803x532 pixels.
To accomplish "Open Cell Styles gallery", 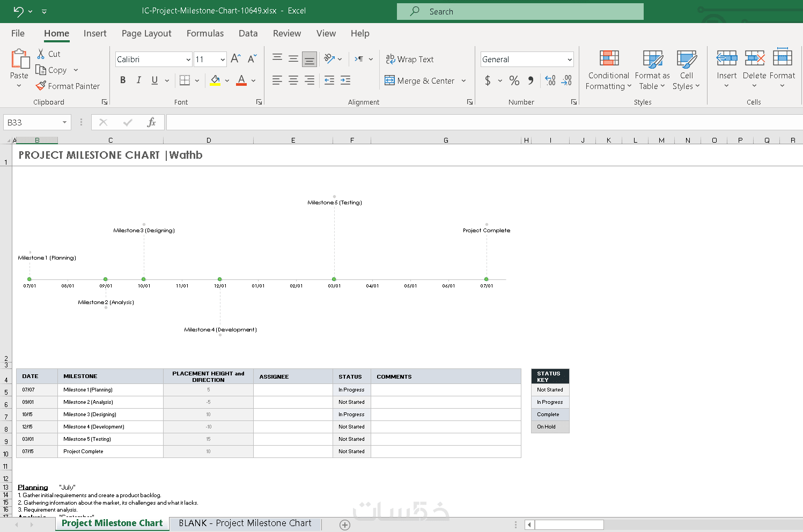I will 687,70.
